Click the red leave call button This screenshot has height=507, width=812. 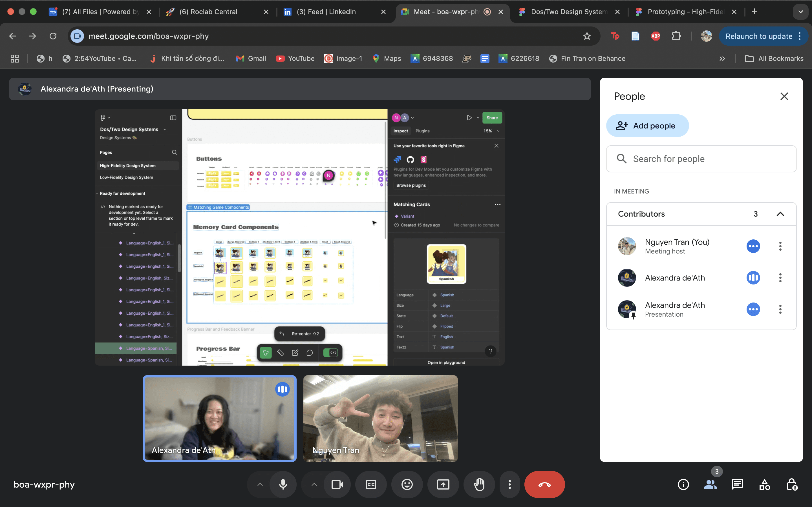point(544,484)
